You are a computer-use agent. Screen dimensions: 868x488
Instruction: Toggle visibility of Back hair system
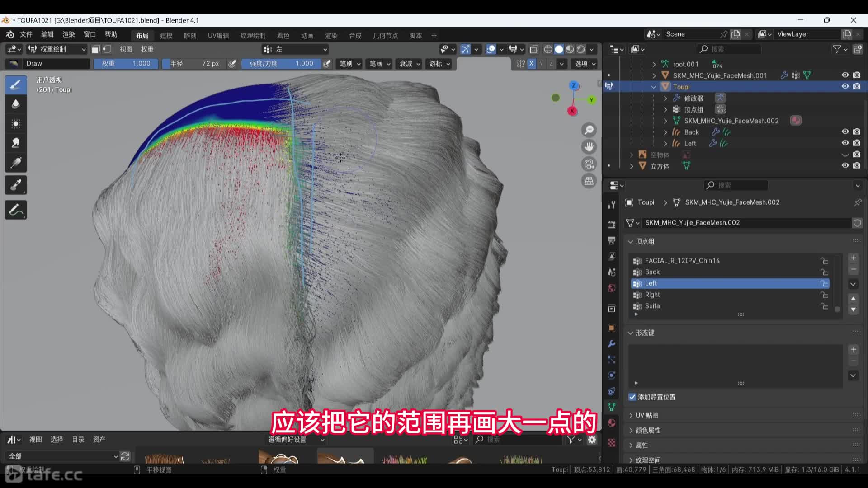(x=844, y=131)
